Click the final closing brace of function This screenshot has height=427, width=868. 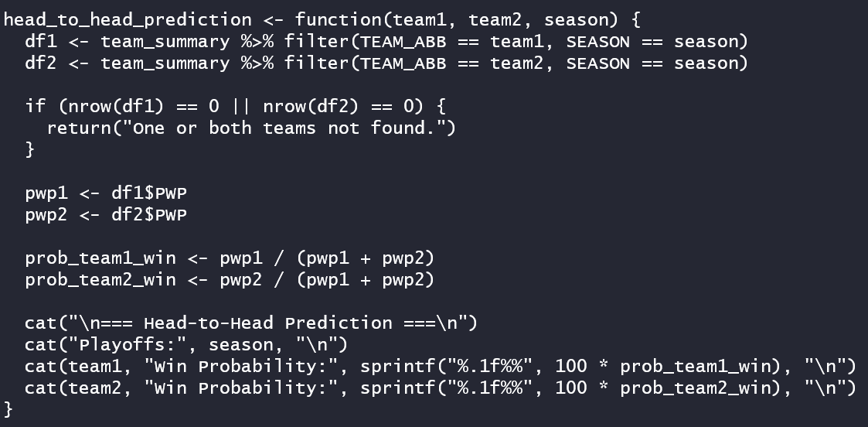pyautogui.click(x=8, y=409)
